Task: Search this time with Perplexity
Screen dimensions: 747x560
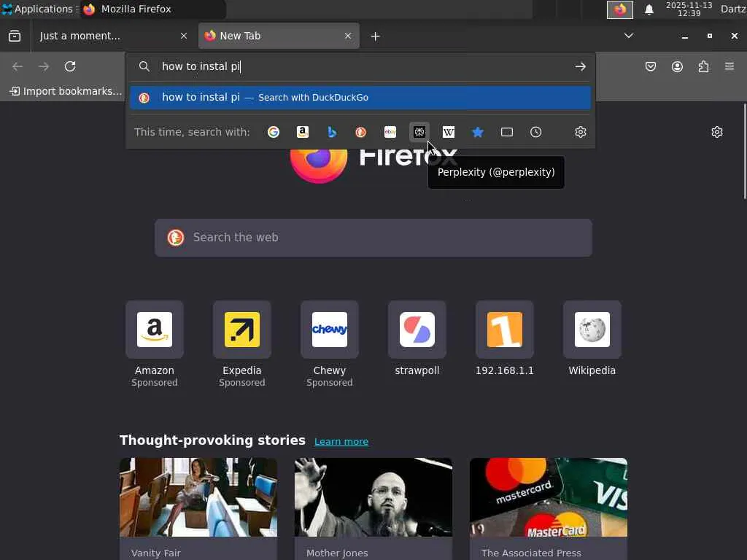Action: [419, 132]
